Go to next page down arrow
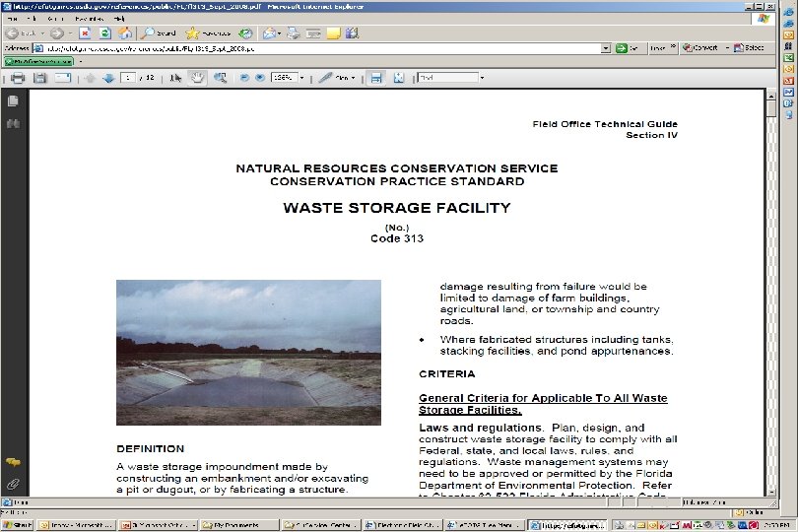The image size is (798, 532). tap(108, 78)
